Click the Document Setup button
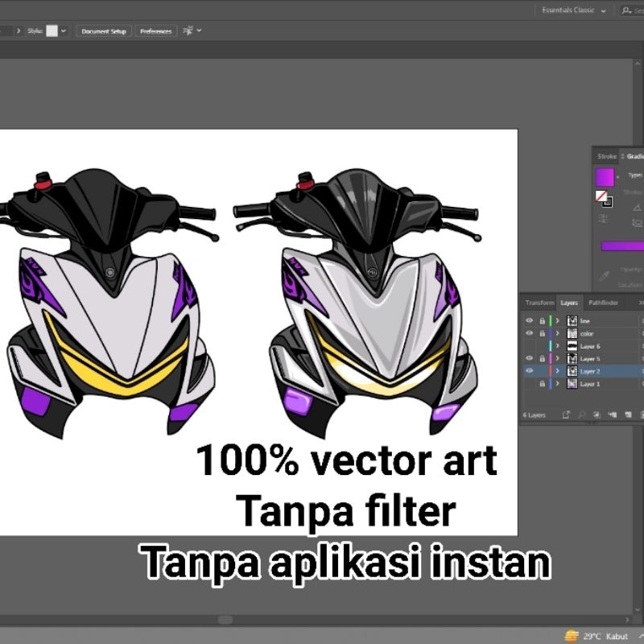The height and width of the screenshot is (644, 644). coord(104,31)
